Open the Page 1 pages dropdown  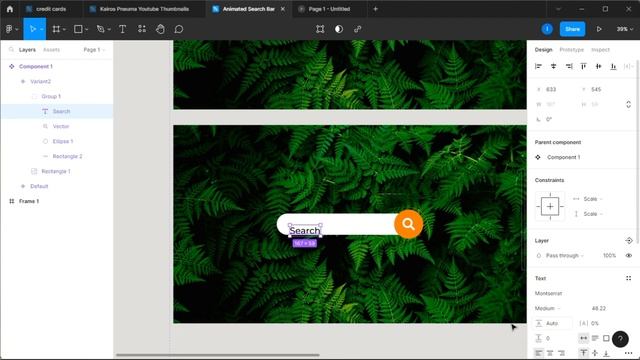click(x=94, y=50)
